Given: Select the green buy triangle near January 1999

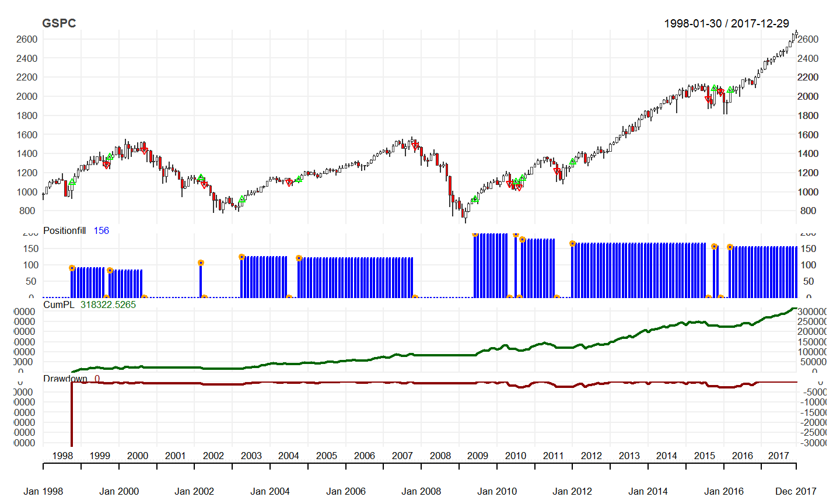Looking at the screenshot, I should click(71, 183).
